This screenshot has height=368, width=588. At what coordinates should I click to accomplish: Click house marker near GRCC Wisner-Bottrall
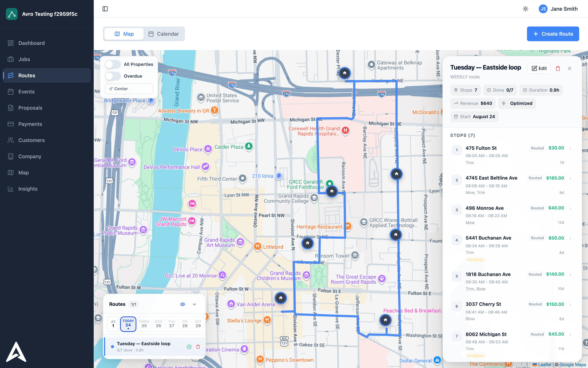pos(396,235)
